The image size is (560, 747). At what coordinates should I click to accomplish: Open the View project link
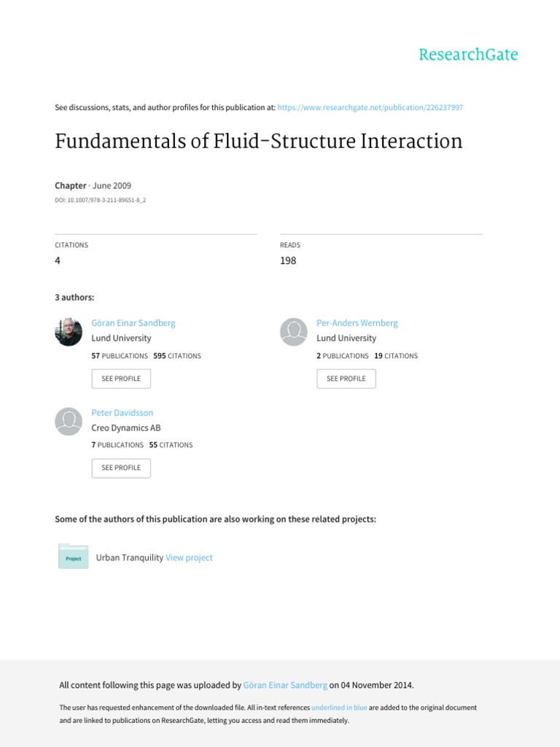pos(190,557)
